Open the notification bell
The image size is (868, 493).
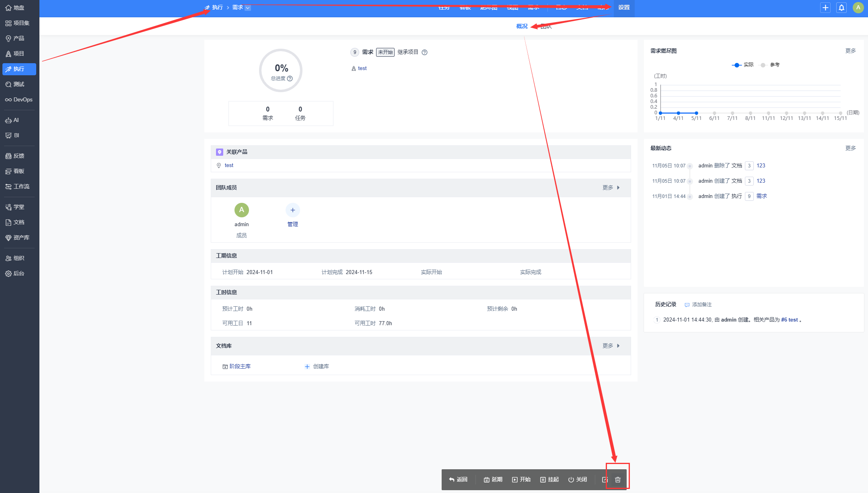pyautogui.click(x=841, y=7)
